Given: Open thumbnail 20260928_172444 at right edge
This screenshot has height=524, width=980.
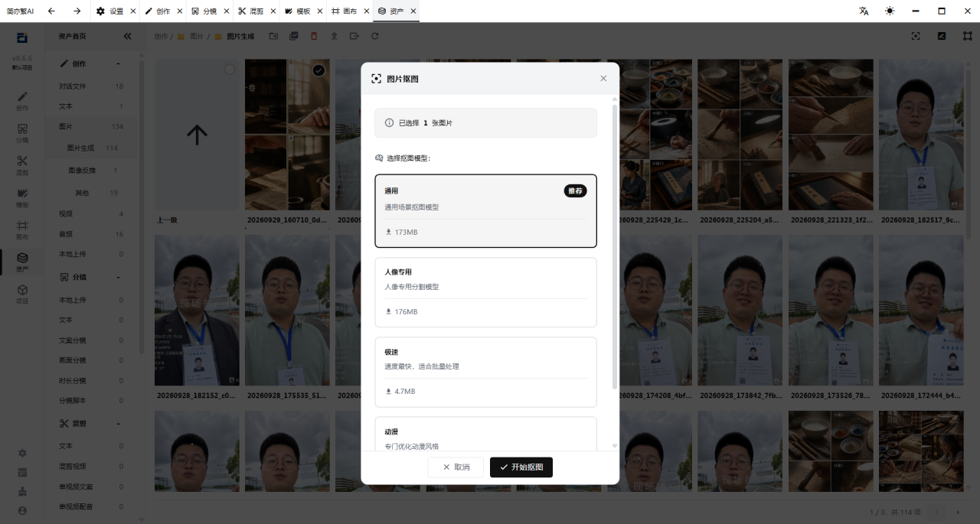Looking at the screenshot, I should [x=921, y=310].
